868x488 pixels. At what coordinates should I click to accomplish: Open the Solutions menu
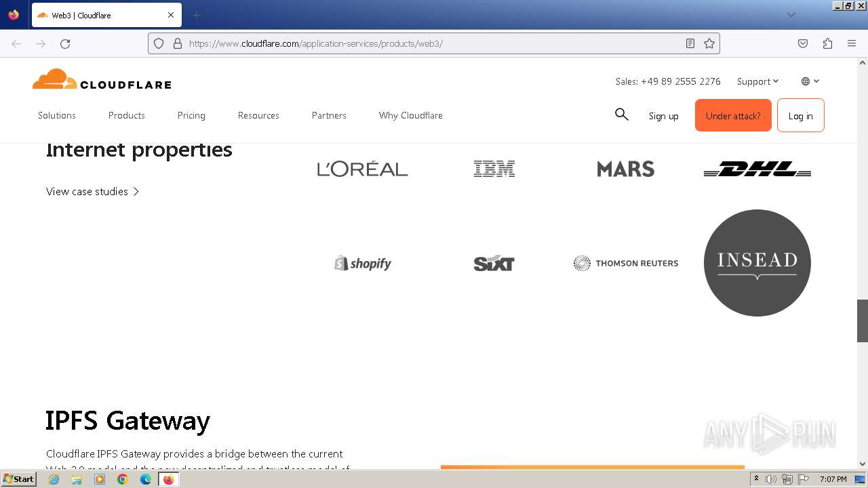(57, 115)
